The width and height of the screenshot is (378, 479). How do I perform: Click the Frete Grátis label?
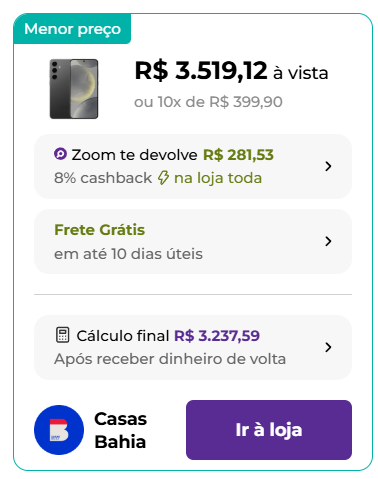[99, 230]
